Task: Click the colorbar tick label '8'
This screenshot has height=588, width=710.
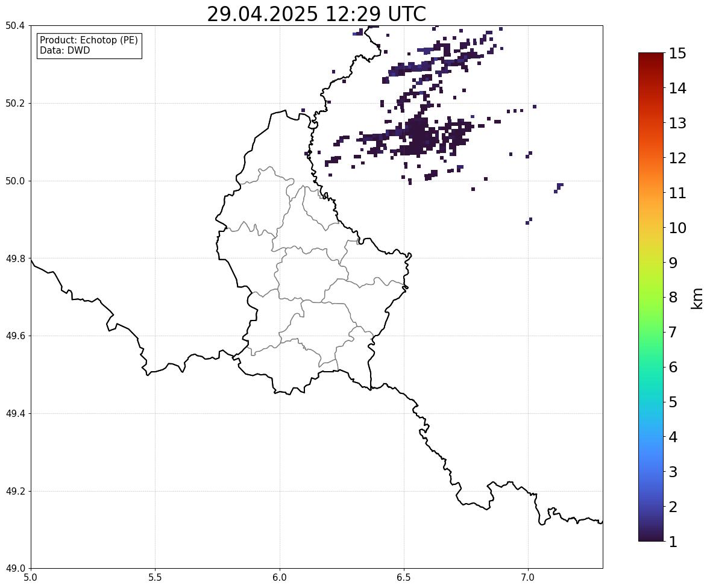Action: coord(673,298)
